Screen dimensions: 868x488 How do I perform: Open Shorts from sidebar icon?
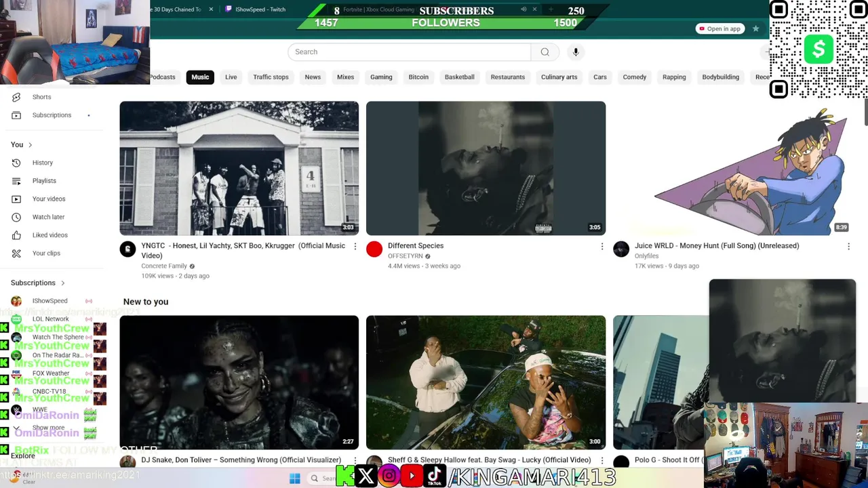16,97
